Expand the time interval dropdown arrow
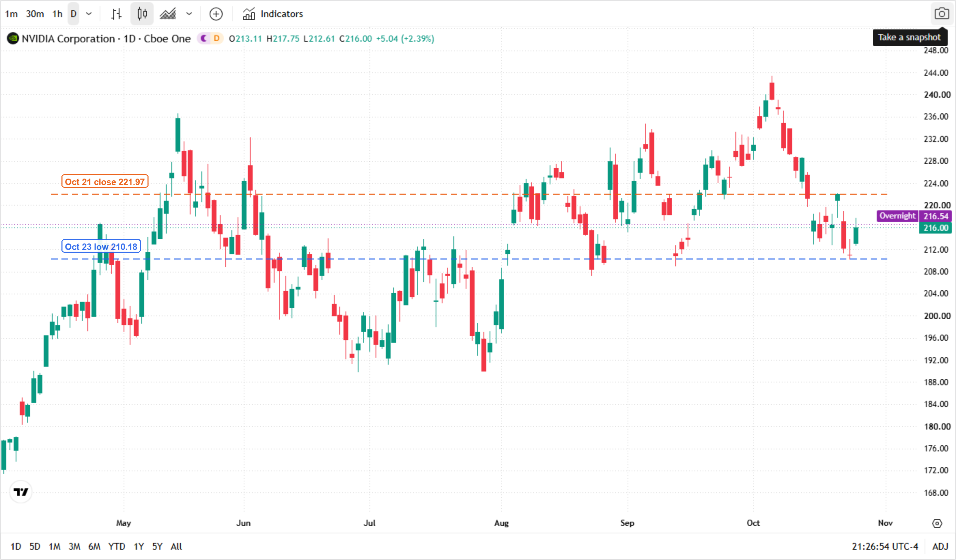Viewport: 956px width, 560px height. [x=89, y=14]
